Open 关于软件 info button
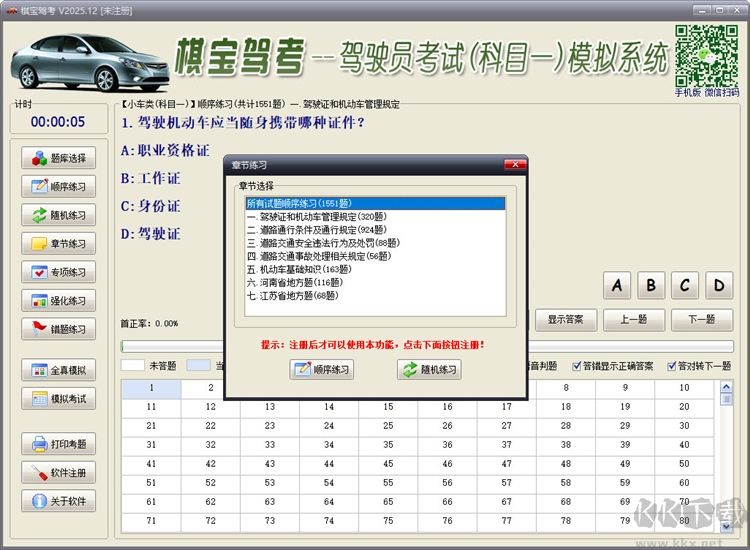 (58, 501)
